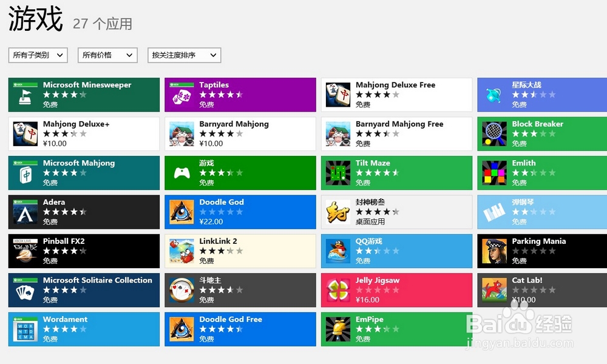Click the 游戏 page heading

pyautogui.click(x=36, y=19)
